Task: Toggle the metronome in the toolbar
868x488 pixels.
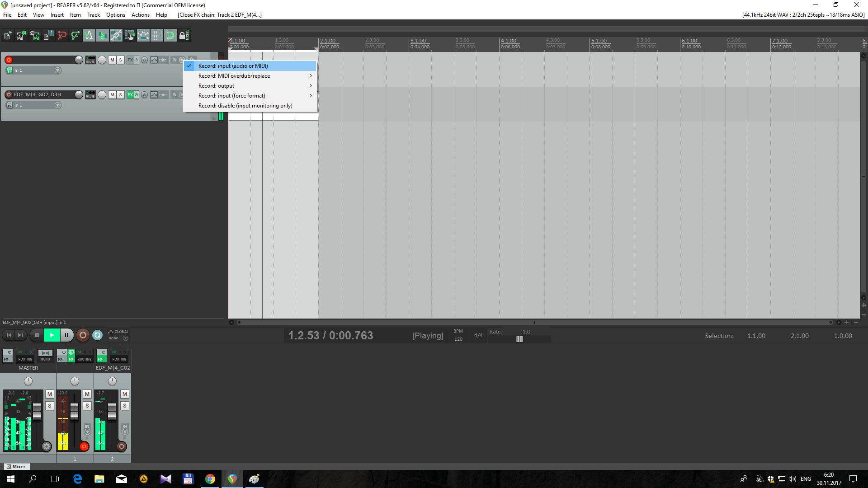Action: [89, 35]
